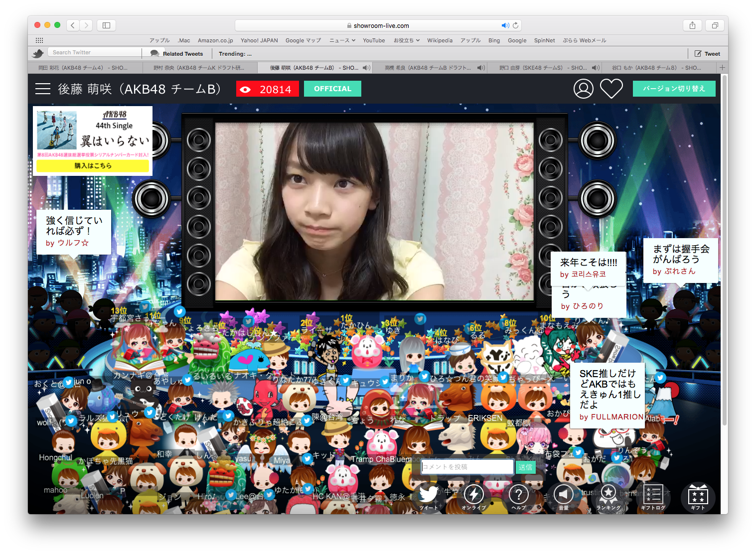Viewport: 756px width, 554px height.
Task: Click the 購入はこちら yellow button
Action: click(93, 166)
